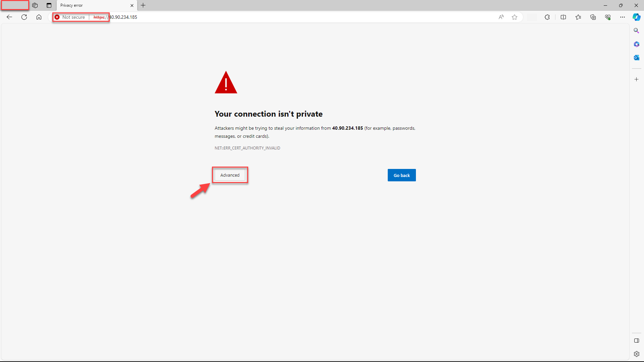Open Browser essentials heart icon
The height and width of the screenshot is (362, 644).
[608, 17]
